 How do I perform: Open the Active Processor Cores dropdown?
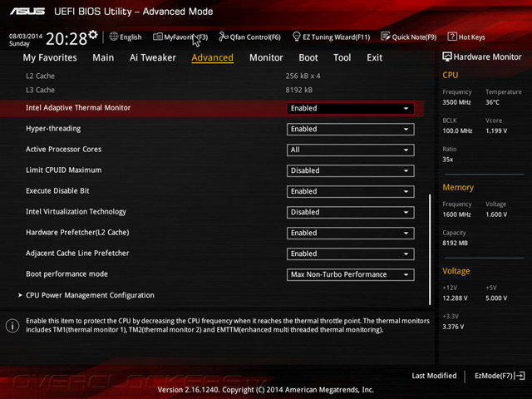351,150
